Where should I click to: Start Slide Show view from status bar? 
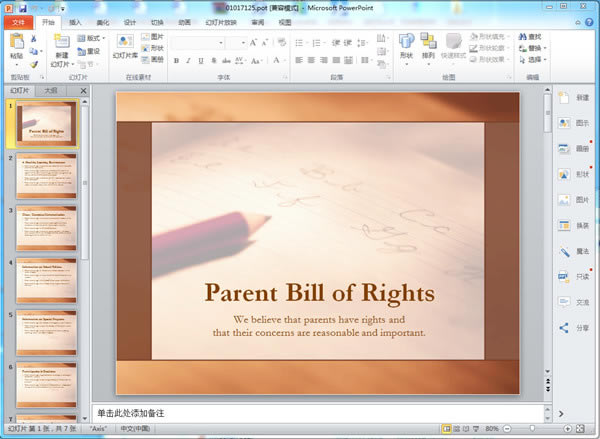coord(476,429)
